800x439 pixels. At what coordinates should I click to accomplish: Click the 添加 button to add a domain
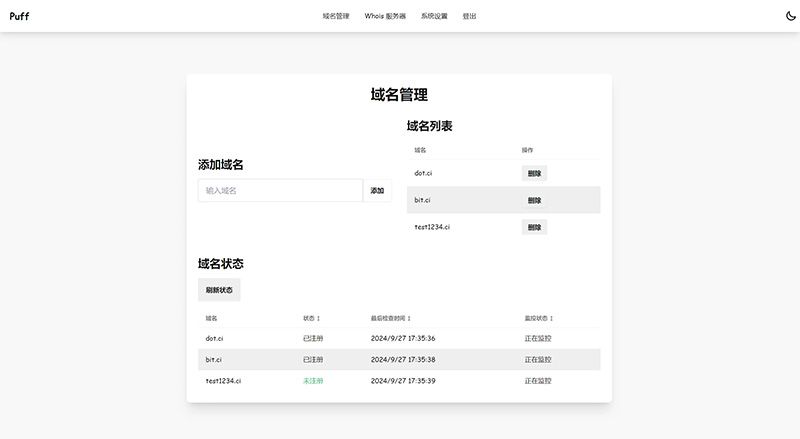(x=377, y=190)
